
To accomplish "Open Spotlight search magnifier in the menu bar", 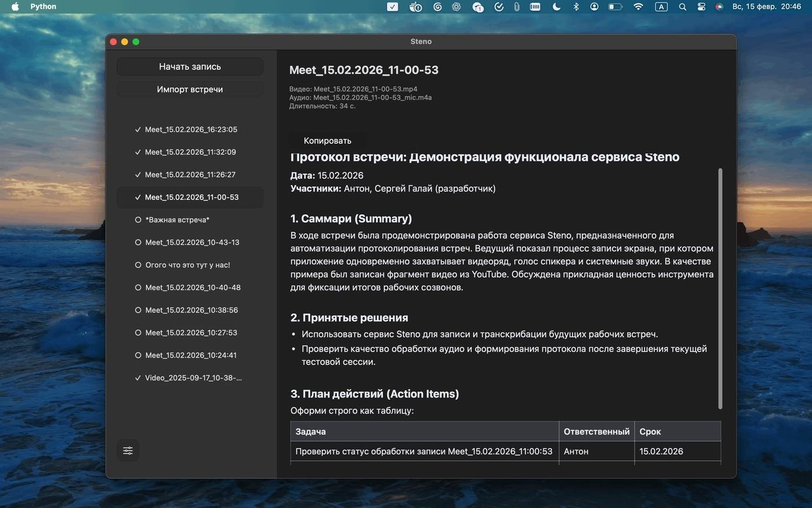I will tap(683, 7).
